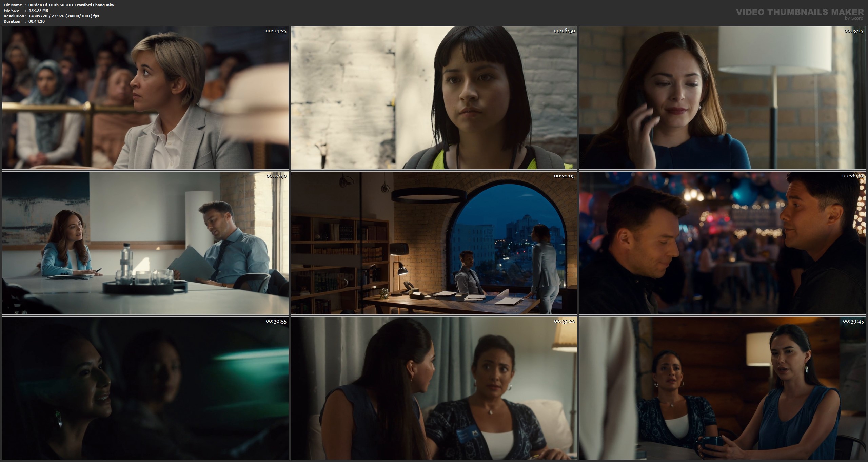Click the 478.27 MB file size value

tap(38, 11)
